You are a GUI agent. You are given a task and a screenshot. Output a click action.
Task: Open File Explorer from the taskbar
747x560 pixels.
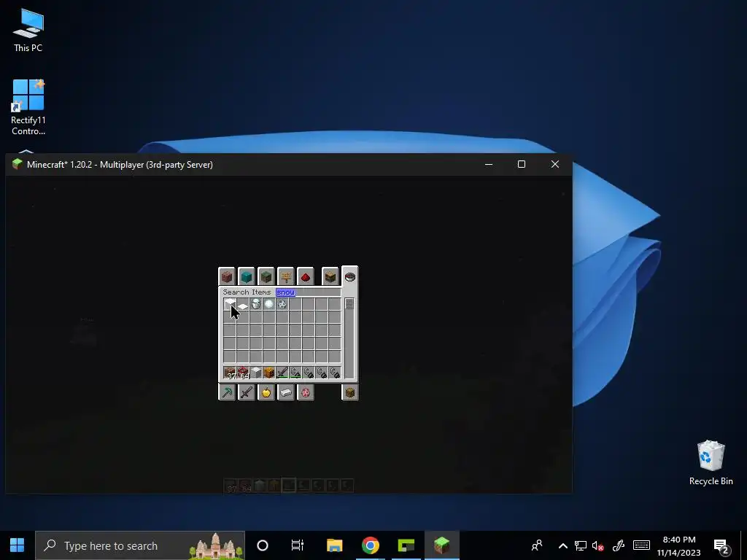pos(334,545)
